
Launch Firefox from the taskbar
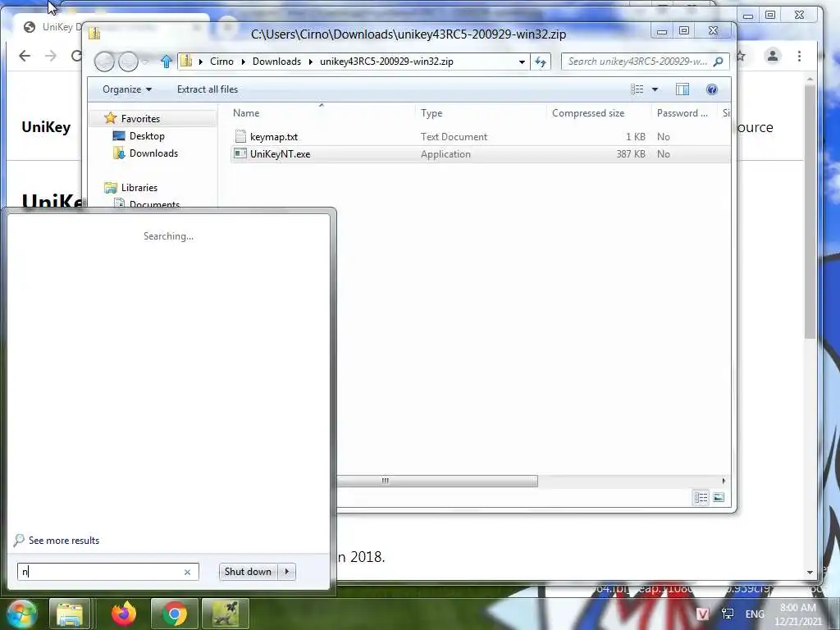[124, 614]
